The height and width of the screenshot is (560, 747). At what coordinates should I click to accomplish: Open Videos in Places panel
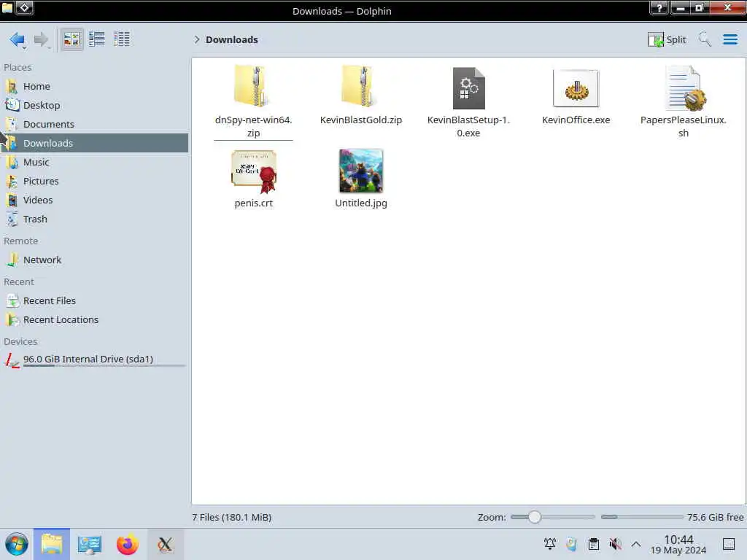pos(94,201)
